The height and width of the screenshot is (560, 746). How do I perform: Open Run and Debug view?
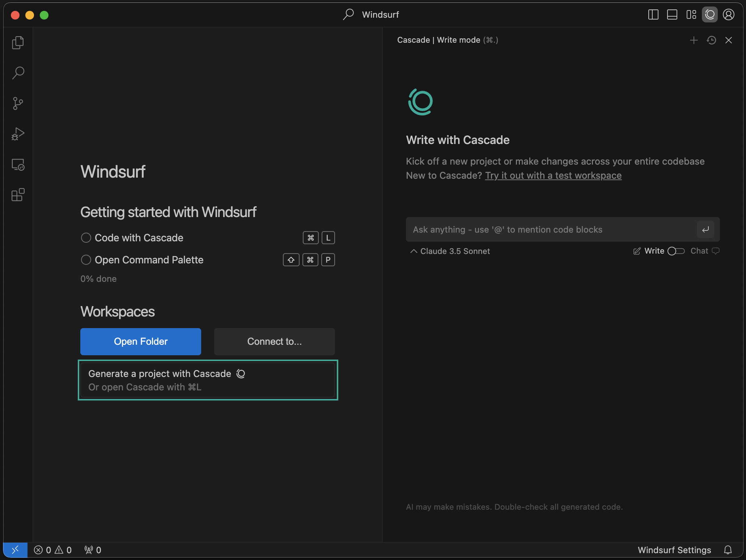pos(18,134)
